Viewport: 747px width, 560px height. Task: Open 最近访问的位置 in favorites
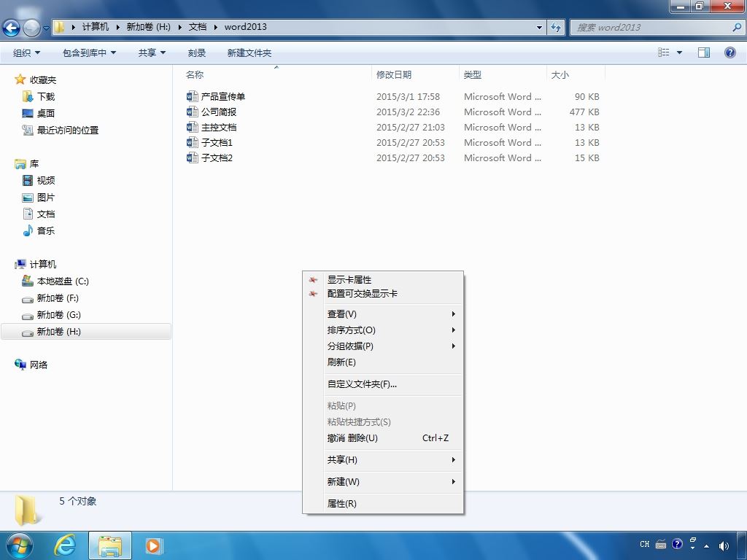tap(61, 130)
